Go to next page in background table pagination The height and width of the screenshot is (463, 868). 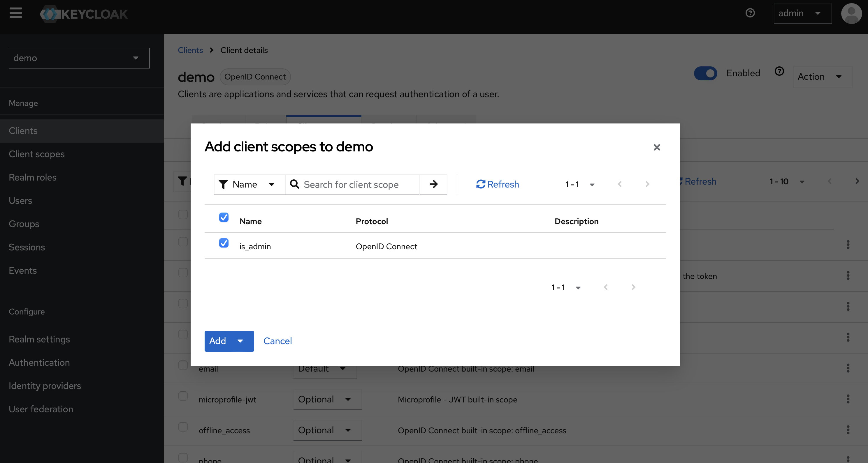(x=857, y=181)
